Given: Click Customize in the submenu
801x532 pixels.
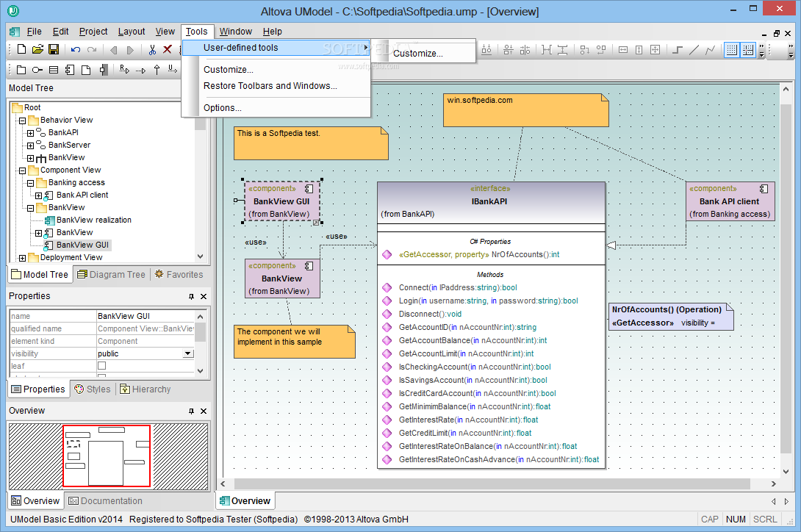Looking at the screenshot, I should 418,53.
